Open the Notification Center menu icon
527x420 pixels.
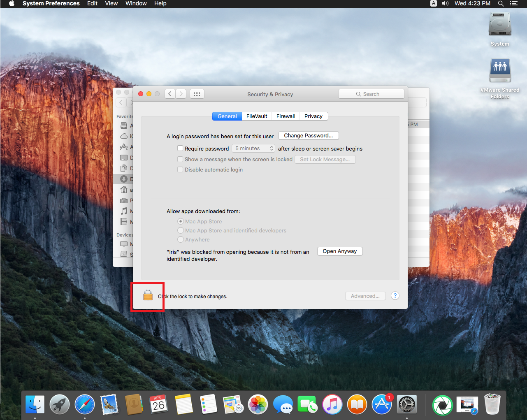(513, 3)
